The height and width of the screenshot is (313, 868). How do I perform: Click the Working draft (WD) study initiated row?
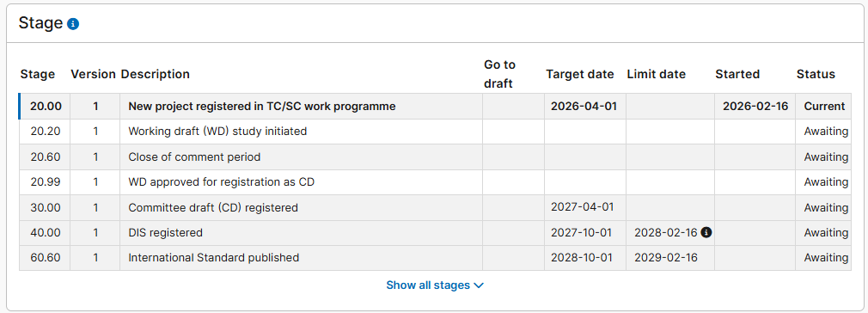coord(435,132)
